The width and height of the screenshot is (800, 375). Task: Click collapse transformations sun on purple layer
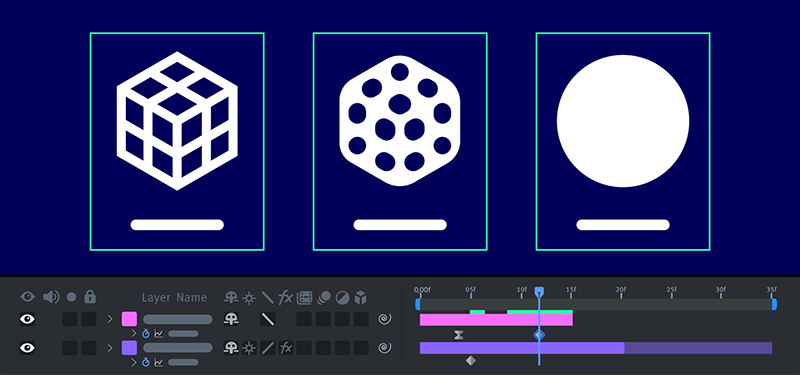point(249,348)
